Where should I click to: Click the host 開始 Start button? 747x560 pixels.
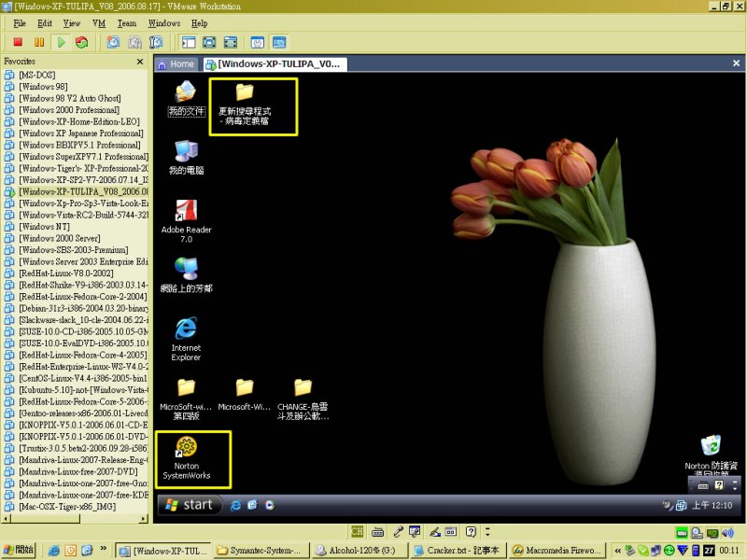[18, 550]
